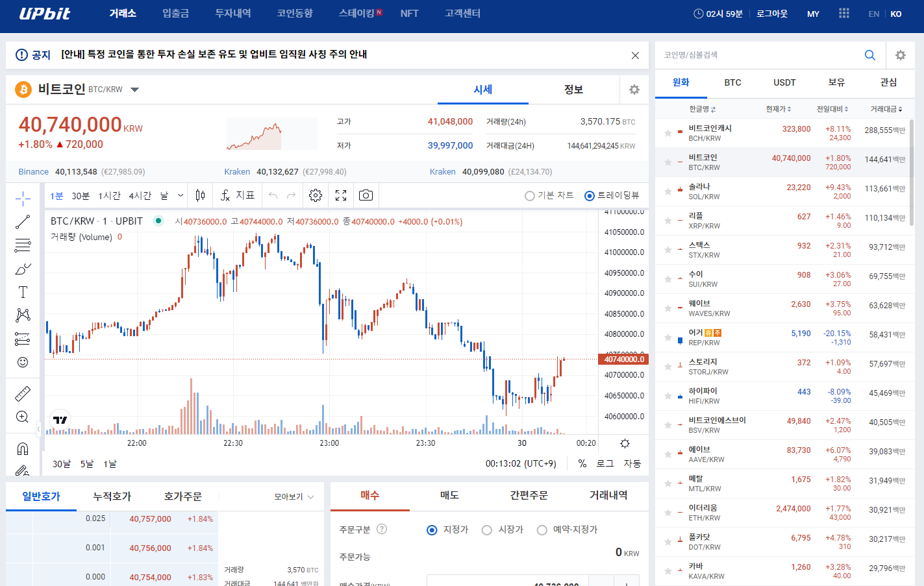This screenshot has height=586, width=924.
Task: Switch to the USDT market tab
Action: click(x=784, y=82)
